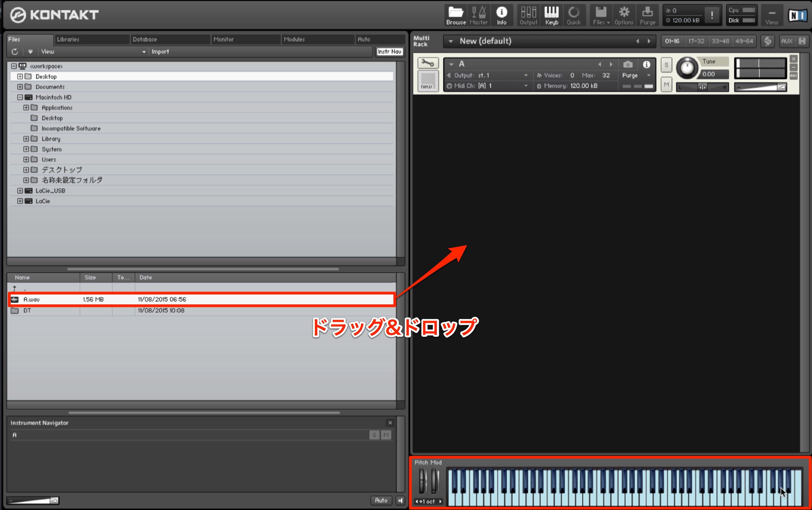Solo instrument A in rack
Viewport: 812px width, 510px height.
coord(666,65)
